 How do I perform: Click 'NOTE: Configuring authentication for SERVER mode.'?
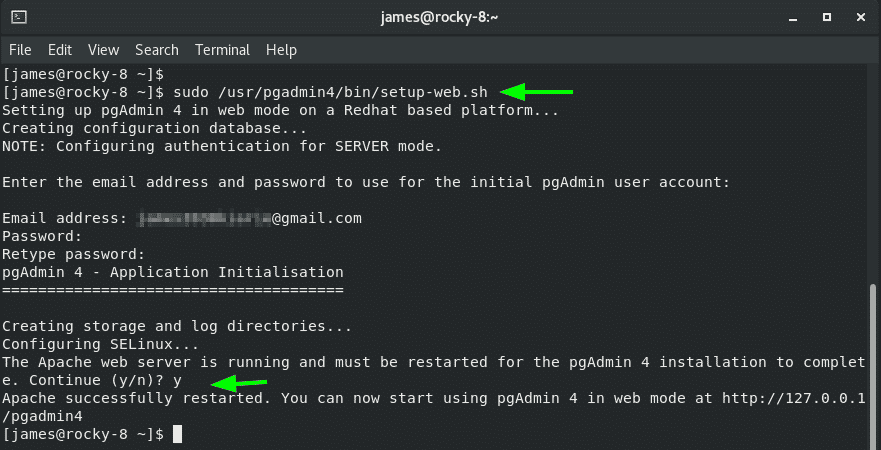(x=222, y=146)
